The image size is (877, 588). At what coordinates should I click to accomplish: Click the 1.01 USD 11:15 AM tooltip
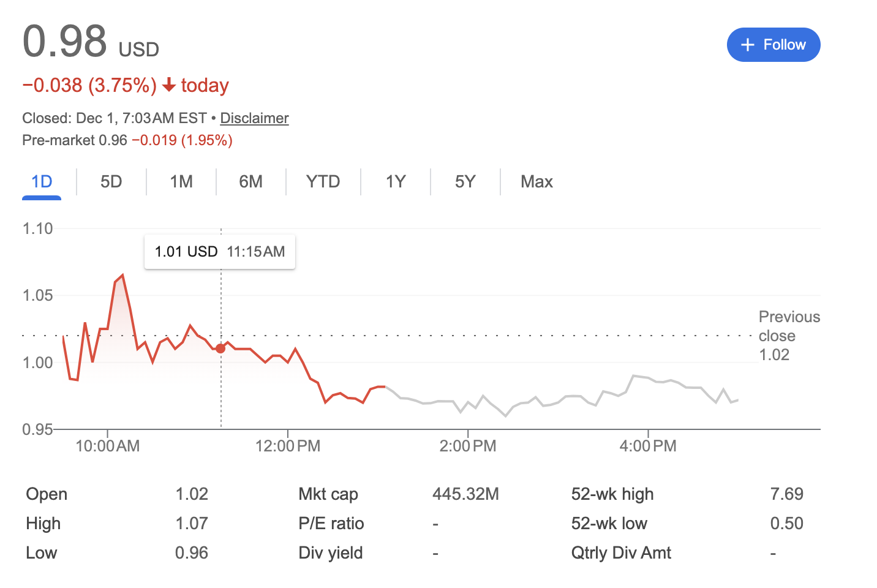pos(220,252)
